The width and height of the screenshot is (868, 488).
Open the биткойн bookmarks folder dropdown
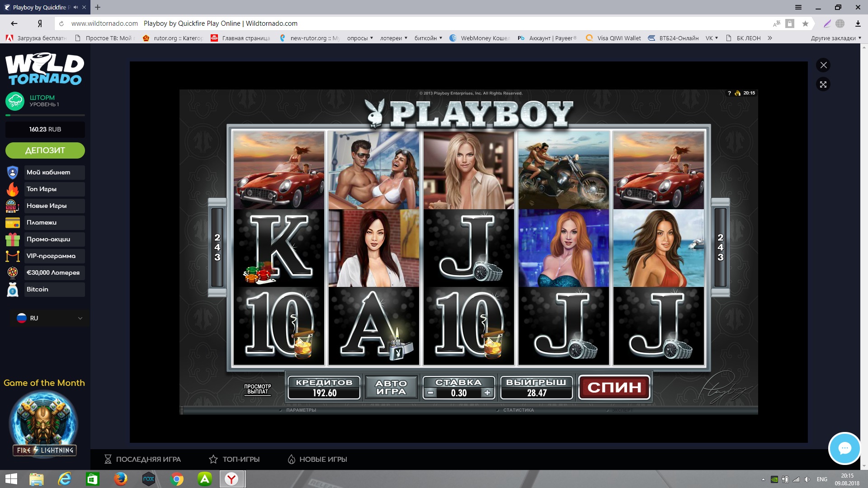pos(428,38)
